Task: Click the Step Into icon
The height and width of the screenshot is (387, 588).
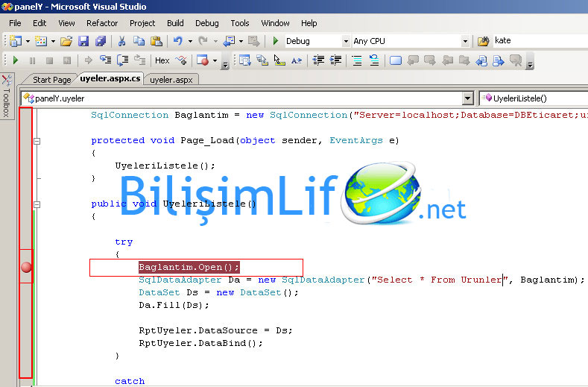Action: point(105,60)
